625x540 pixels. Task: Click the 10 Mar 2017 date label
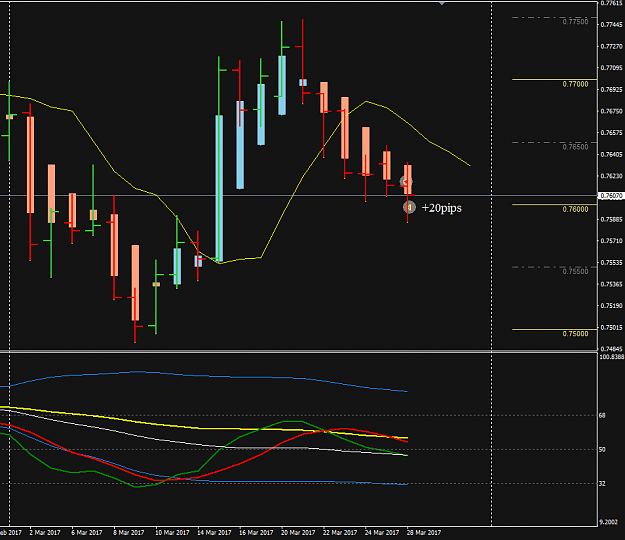click(172, 533)
